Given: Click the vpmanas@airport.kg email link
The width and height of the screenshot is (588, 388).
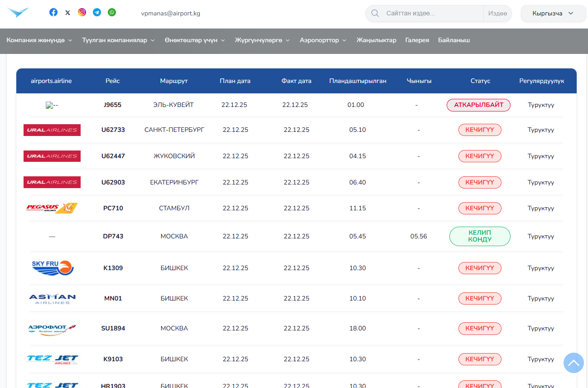Looking at the screenshot, I should point(171,14).
